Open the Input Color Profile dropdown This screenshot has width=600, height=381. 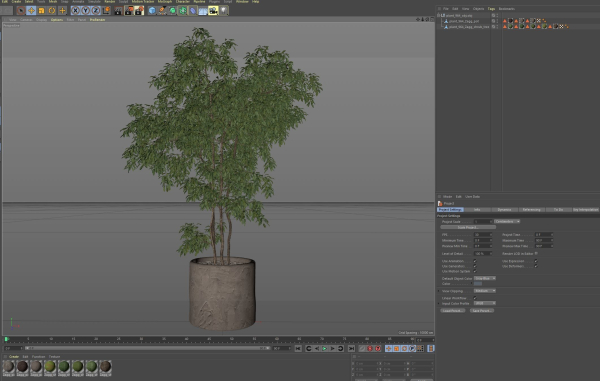485,303
